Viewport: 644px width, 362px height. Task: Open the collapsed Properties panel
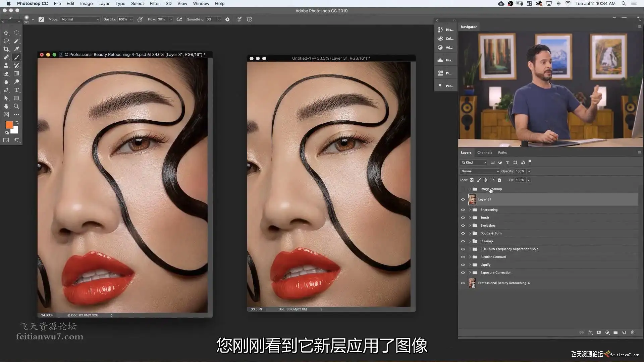(445, 73)
